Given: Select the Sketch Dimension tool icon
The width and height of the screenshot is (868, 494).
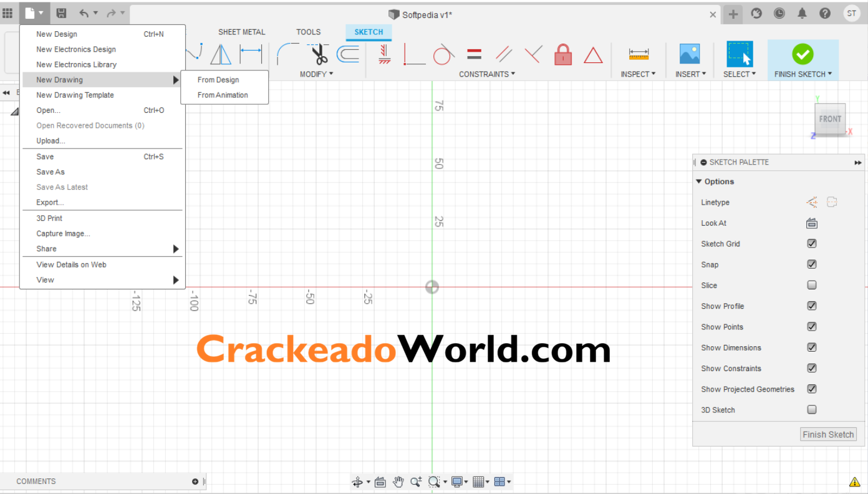Looking at the screenshot, I should [x=251, y=55].
